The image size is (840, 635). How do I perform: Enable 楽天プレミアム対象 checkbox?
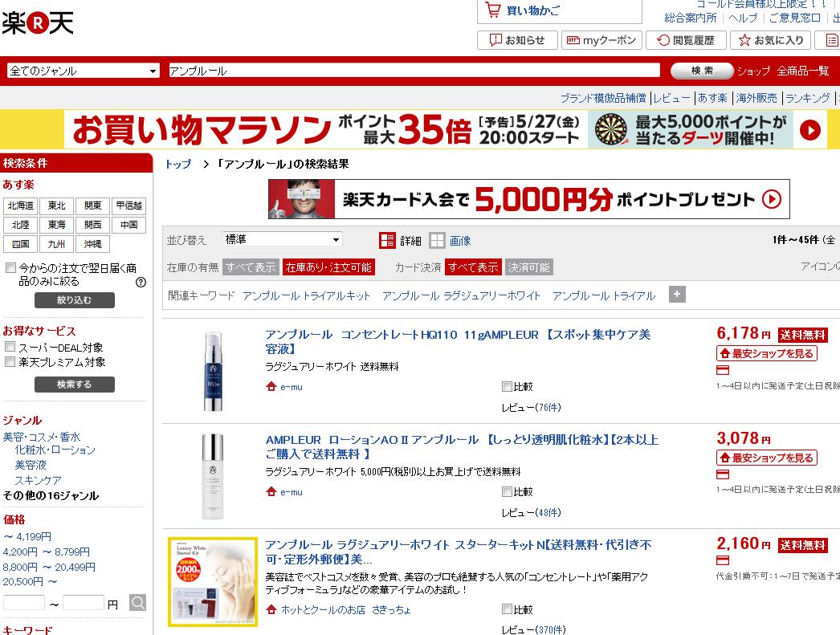[10, 362]
